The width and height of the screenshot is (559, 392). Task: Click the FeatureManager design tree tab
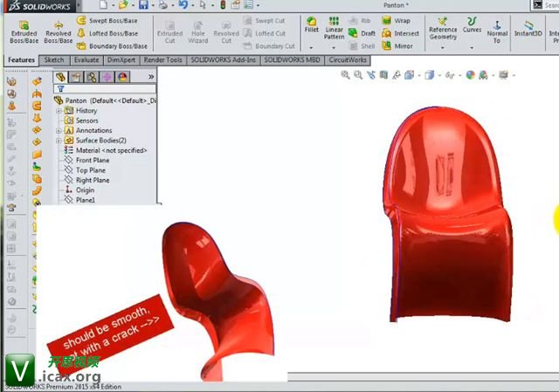(60, 77)
